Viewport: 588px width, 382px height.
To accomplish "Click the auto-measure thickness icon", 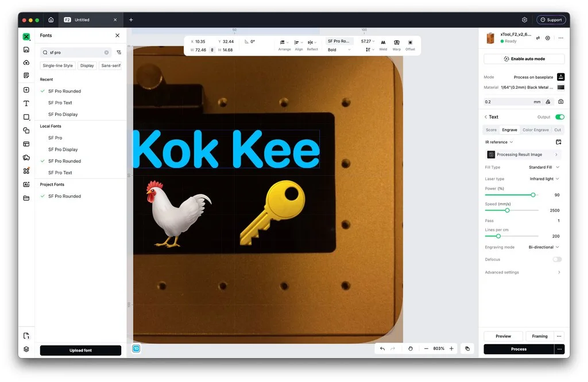I will [x=548, y=102].
